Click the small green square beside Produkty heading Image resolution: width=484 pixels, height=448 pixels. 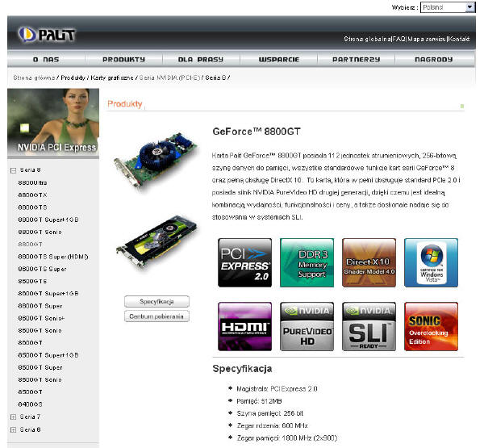(x=462, y=106)
